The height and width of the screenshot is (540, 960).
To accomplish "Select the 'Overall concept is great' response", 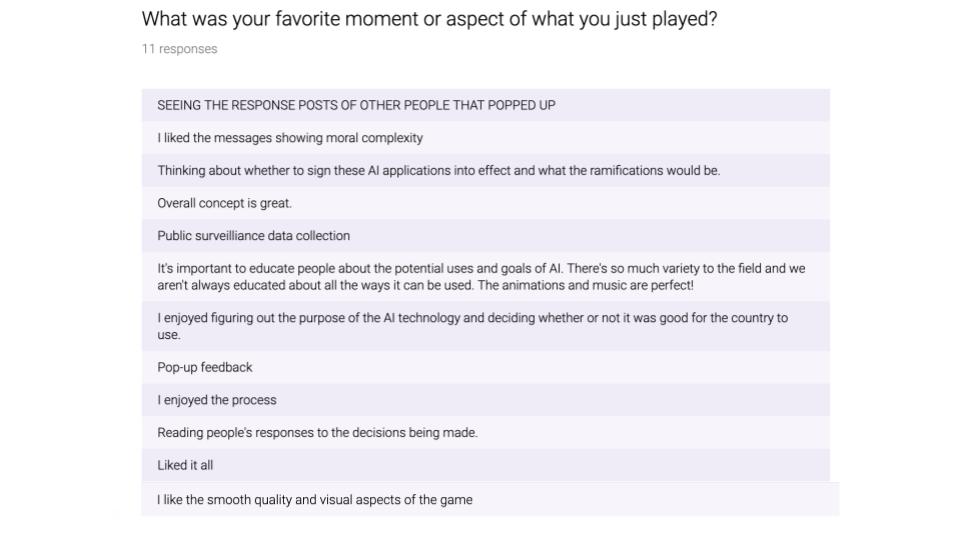I will coord(486,203).
